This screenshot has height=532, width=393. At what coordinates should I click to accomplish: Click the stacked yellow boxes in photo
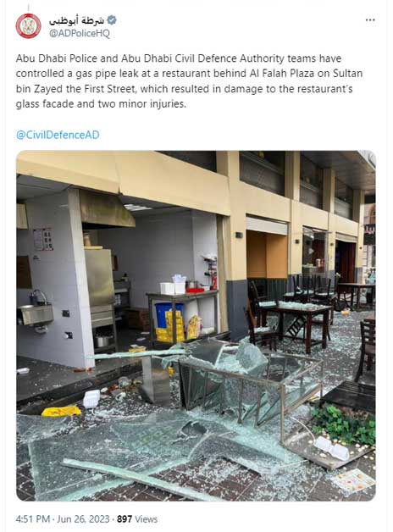click(169, 326)
